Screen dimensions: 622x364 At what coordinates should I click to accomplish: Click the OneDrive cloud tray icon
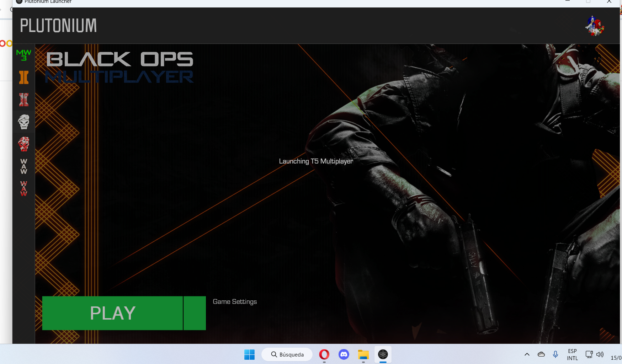[x=541, y=354]
